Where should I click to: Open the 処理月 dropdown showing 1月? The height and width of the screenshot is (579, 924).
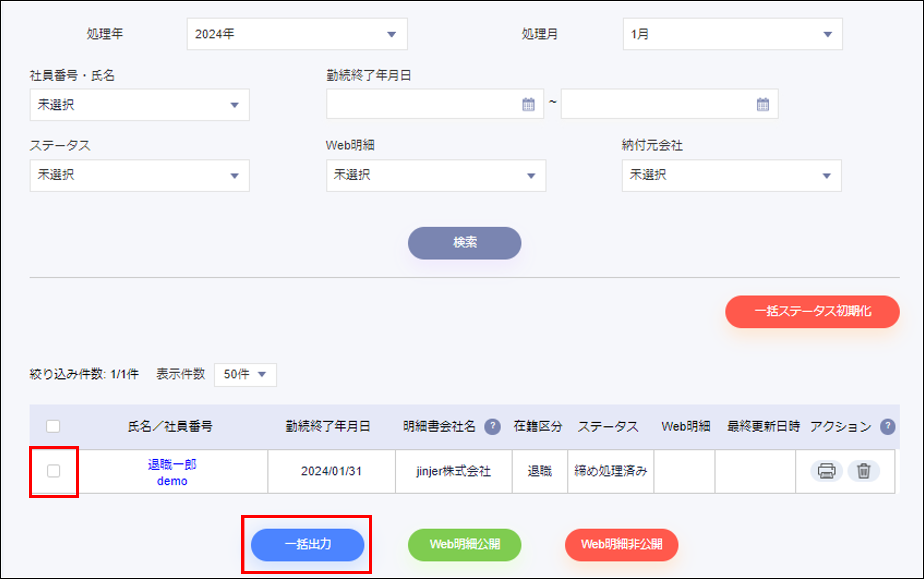tap(732, 34)
